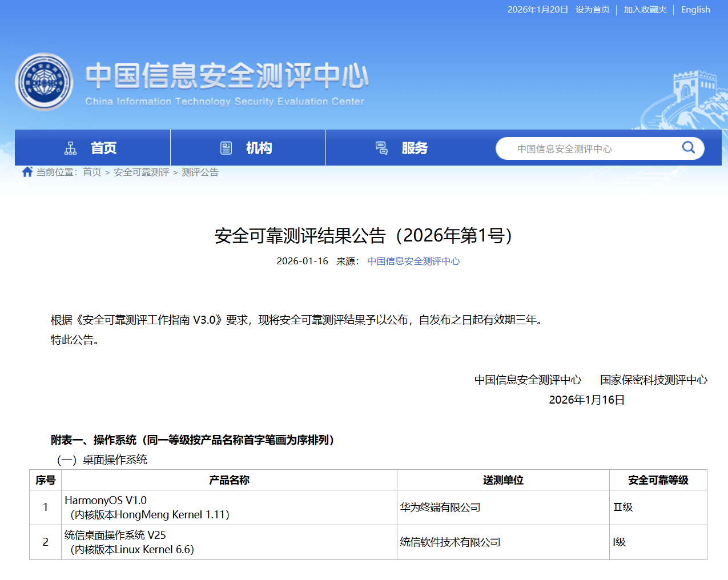
Task: Open the 机构 navigation menu
Action: coord(259,148)
